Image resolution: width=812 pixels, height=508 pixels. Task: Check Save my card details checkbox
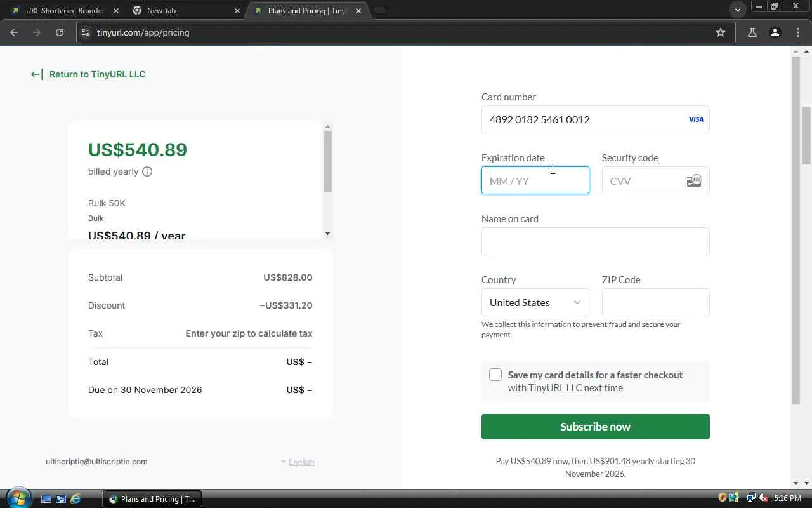[x=495, y=375]
